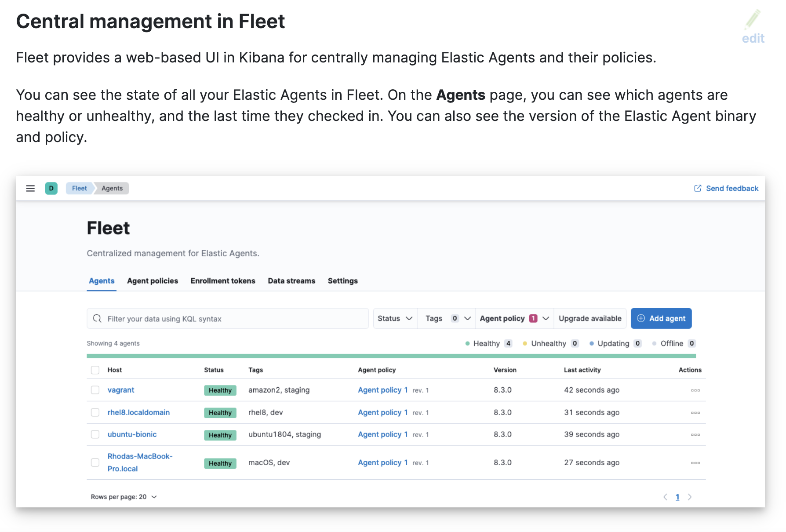The width and height of the screenshot is (786, 532).
Task: Open the rhel8.localdomain host details
Action: pos(138,412)
